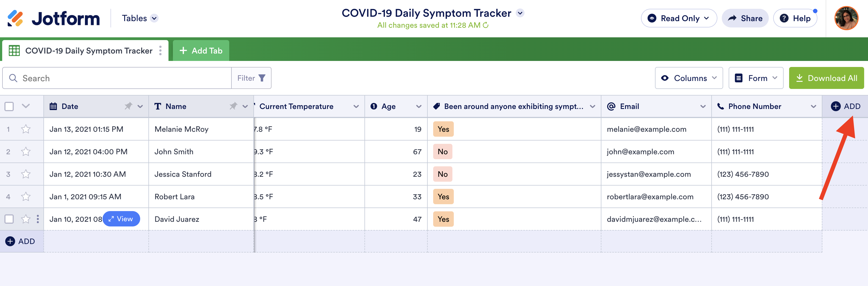Open tab options three-dot menu
Image resolution: width=868 pixels, height=286 pixels.
[161, 51]
